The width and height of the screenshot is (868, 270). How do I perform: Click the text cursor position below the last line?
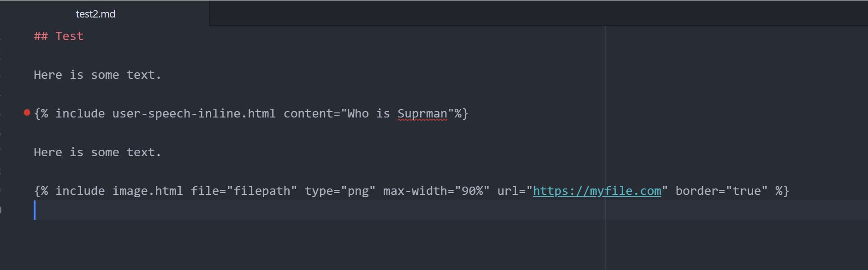(x=35, y=211)
